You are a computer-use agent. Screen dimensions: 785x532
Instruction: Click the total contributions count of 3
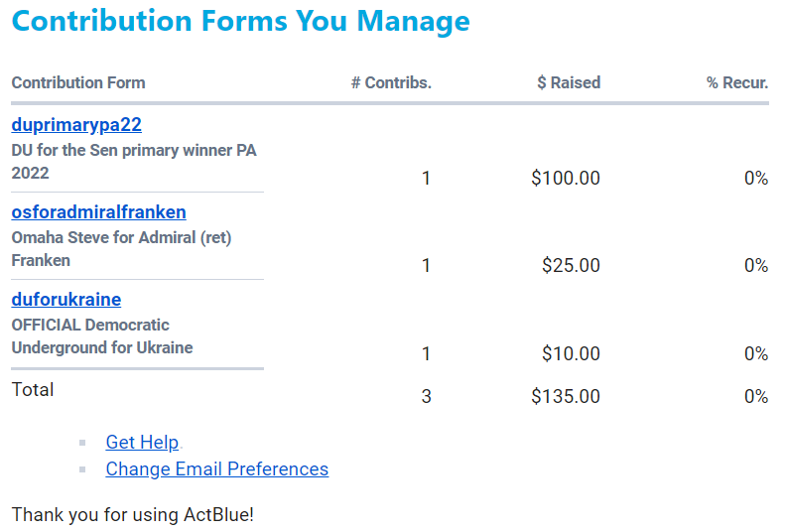click(x=427, y=397)
